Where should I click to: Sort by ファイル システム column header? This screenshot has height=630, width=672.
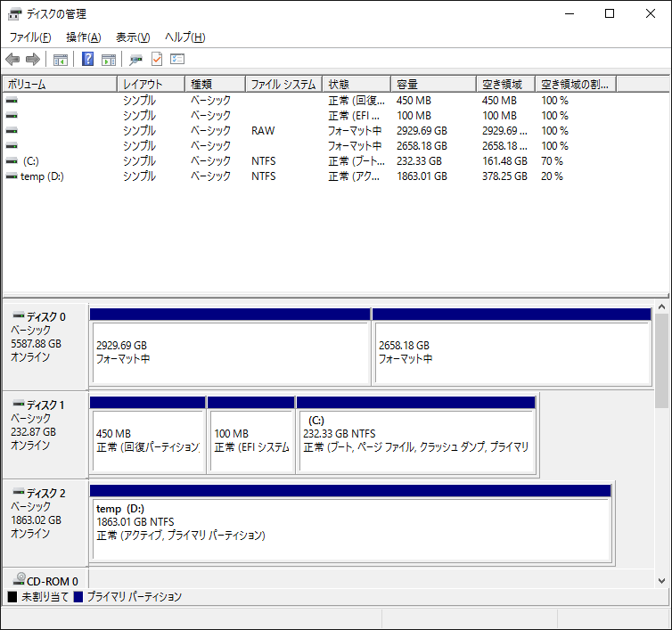283,85
